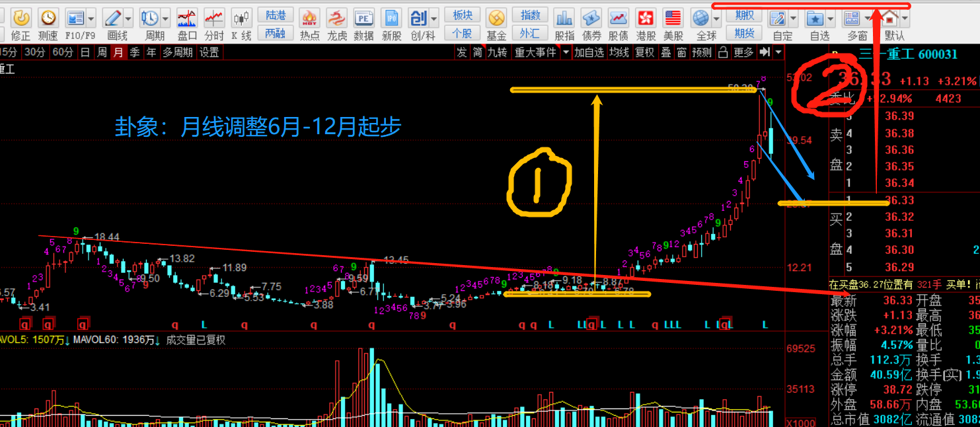Expand the 自定 dropdown arrow

[794, 18]
